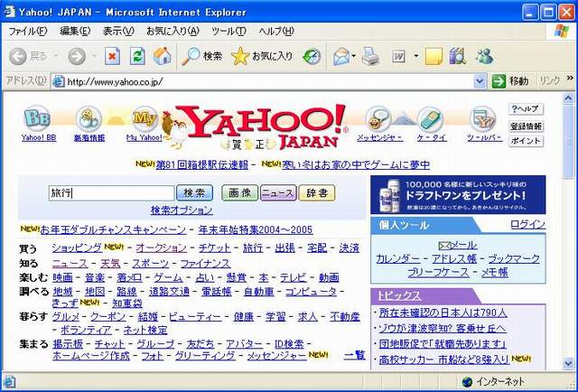Open the ファイナンス link
The width and height of the screenshot is (578, 392).
pyautogui.click(x=205, y=264)
